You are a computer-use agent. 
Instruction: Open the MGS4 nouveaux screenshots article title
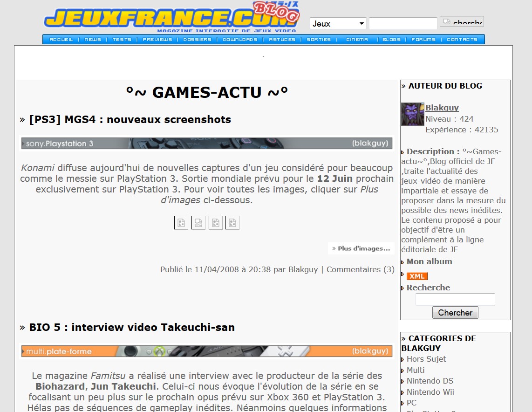click(x=130, y=119)
